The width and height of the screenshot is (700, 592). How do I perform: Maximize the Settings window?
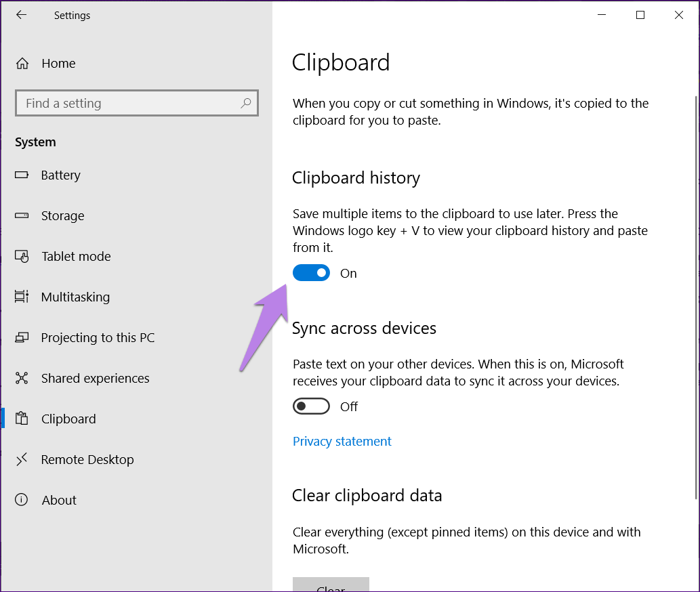click(640, 15)
